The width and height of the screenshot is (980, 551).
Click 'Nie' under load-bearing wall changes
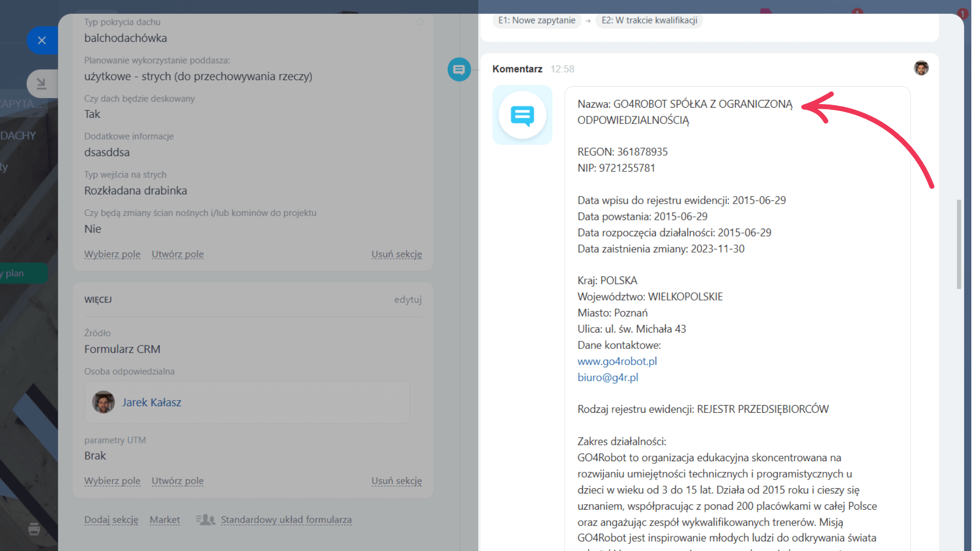tap(93, 229)
